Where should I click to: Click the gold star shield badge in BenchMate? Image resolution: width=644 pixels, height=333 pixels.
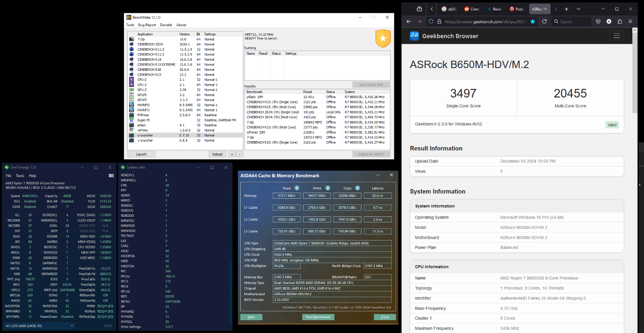tap(383, 39)
